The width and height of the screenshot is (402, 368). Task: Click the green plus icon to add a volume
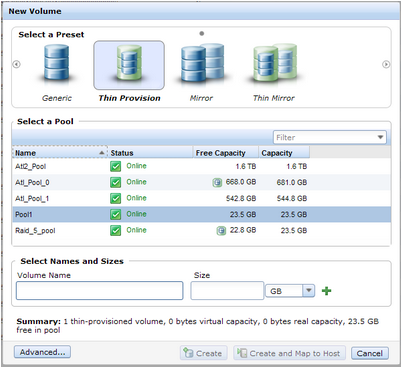(326, 291)
